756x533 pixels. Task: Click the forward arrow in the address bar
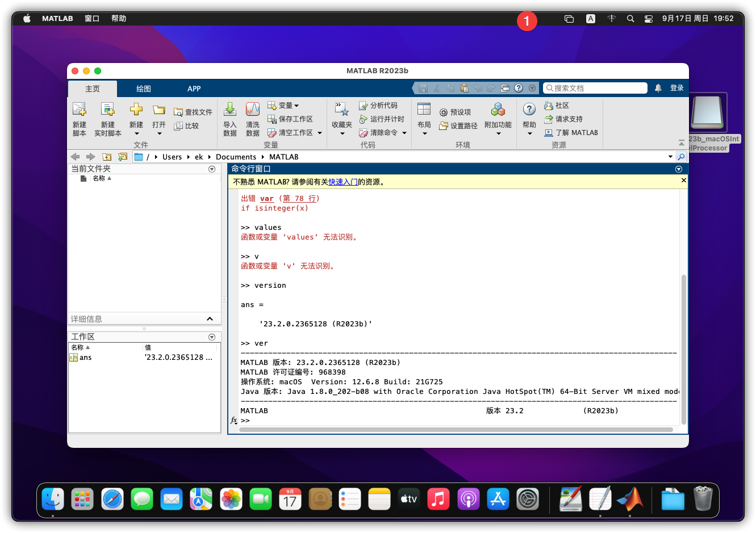[x=90, y=157]
